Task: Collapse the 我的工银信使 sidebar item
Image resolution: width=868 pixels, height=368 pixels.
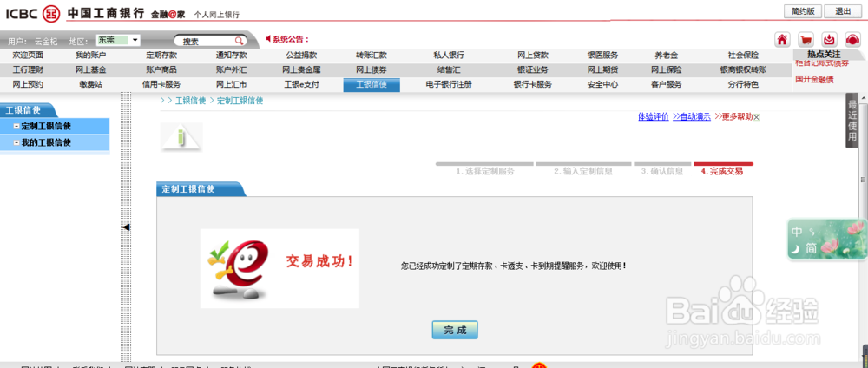Action: [16, 142]
